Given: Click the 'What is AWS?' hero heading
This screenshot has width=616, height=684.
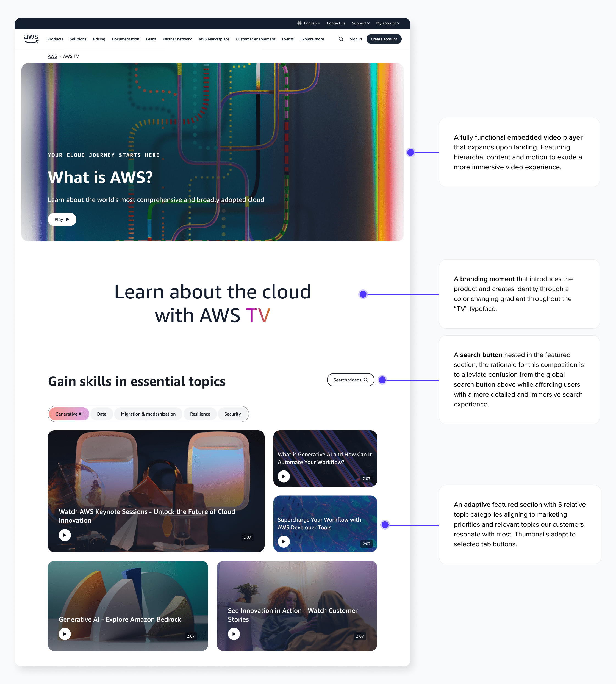Looking at the screenshot, I should (x=100, y=177).
